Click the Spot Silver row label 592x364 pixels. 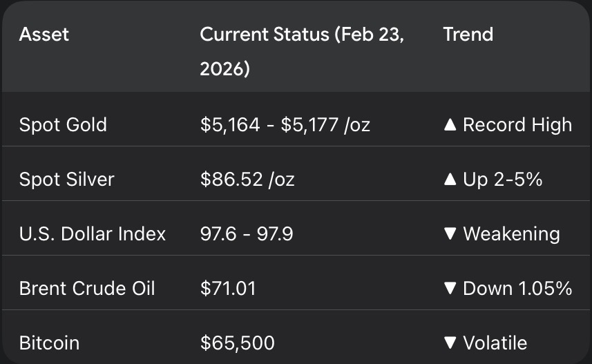[x=66, y=180]
